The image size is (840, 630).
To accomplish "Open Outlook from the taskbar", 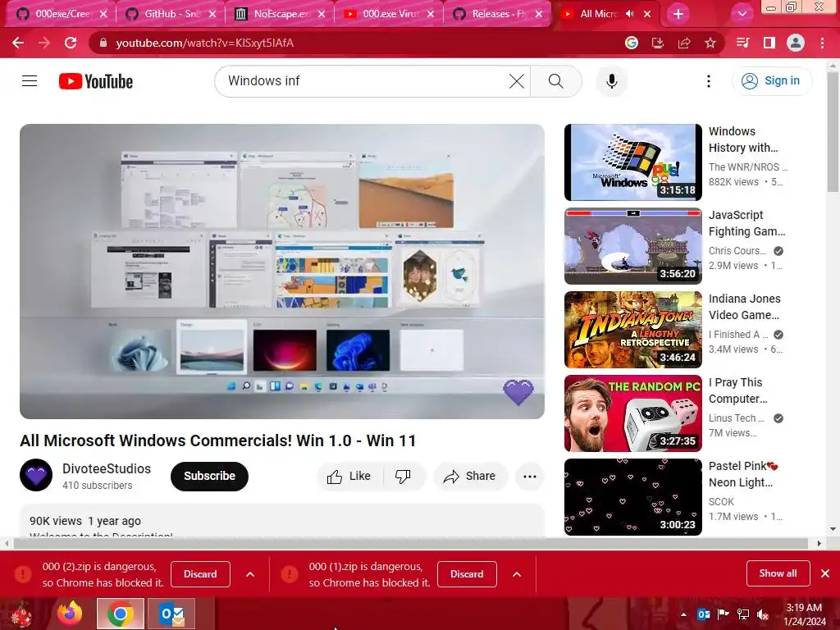I will (171, 614).
